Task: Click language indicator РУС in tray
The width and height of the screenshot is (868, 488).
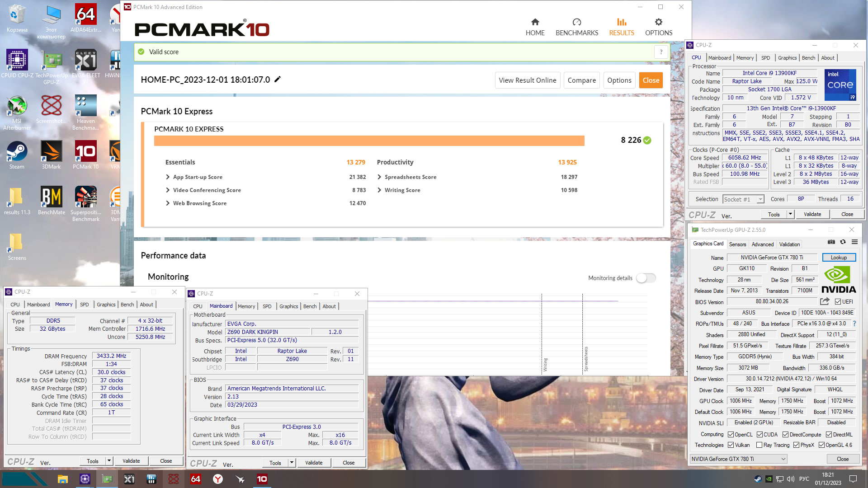Action: coord(804,479)
